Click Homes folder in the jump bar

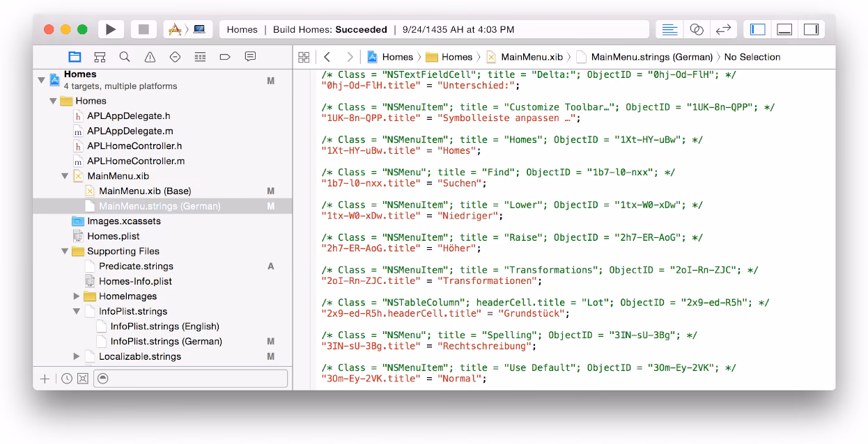pos(449,57)
